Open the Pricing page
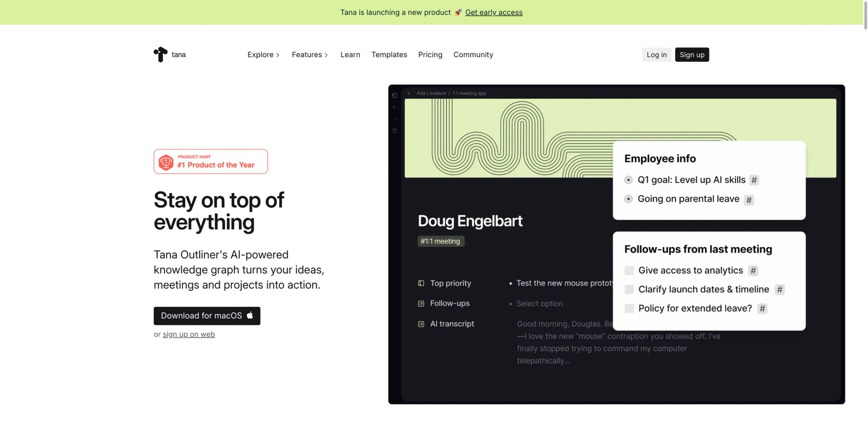The image size is (868, 425). click(430, 55)
